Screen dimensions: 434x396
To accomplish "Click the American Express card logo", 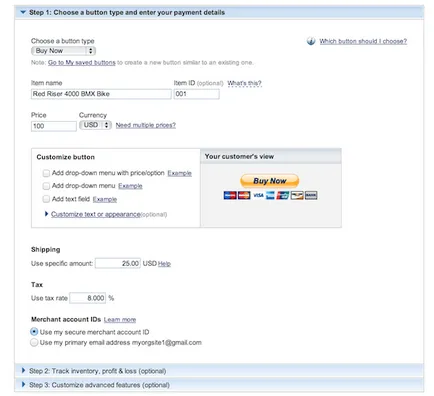I will pos(270,195).
